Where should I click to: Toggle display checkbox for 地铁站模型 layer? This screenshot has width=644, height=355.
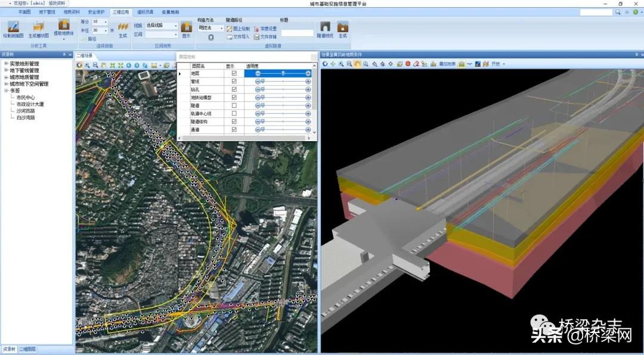point(234,97)
